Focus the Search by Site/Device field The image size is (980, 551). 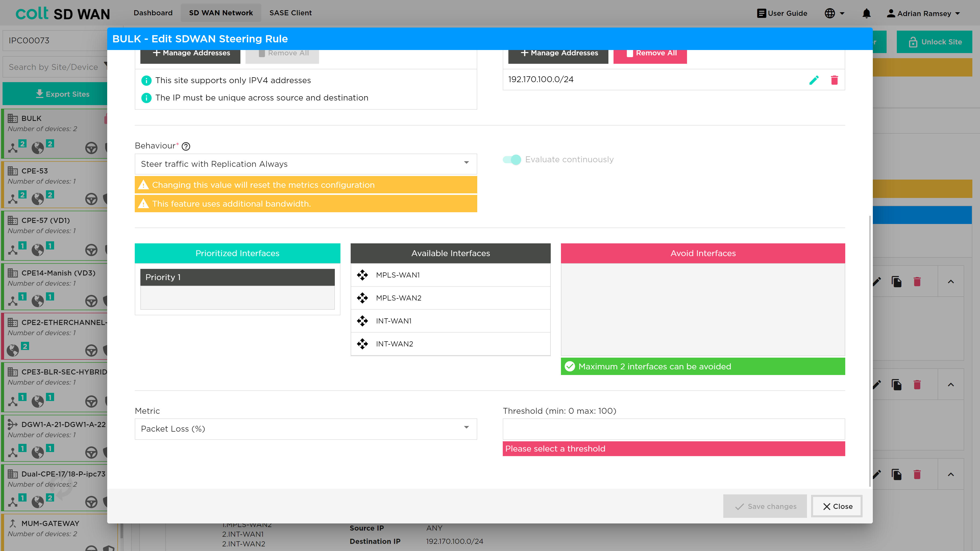(55, 67)
